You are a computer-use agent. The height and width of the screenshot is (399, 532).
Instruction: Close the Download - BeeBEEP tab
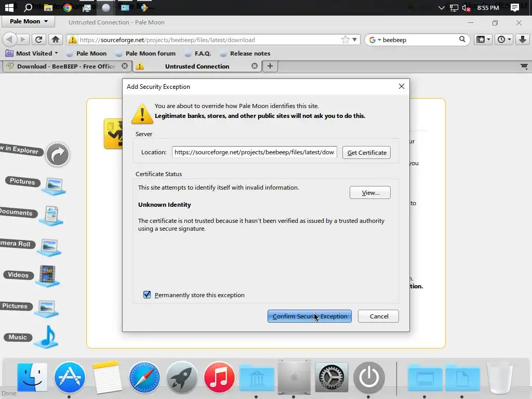click(x=125, y=66)
